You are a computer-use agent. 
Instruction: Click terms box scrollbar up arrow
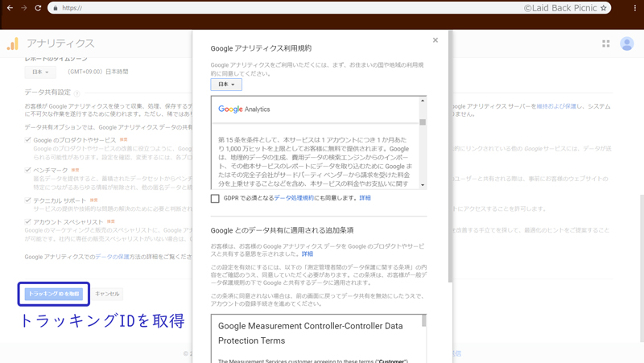click(x=423, y=101)
